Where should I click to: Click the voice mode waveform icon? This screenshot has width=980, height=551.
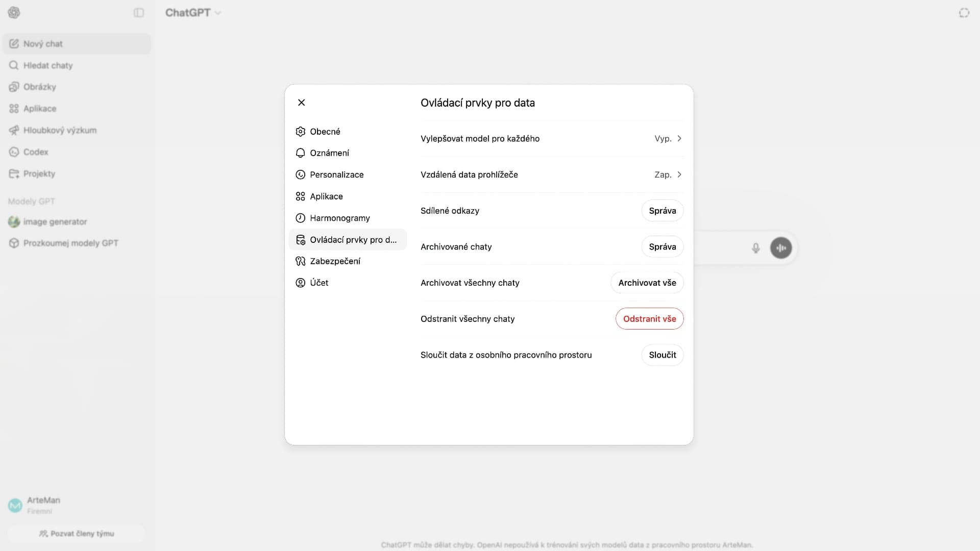[780, 248]
